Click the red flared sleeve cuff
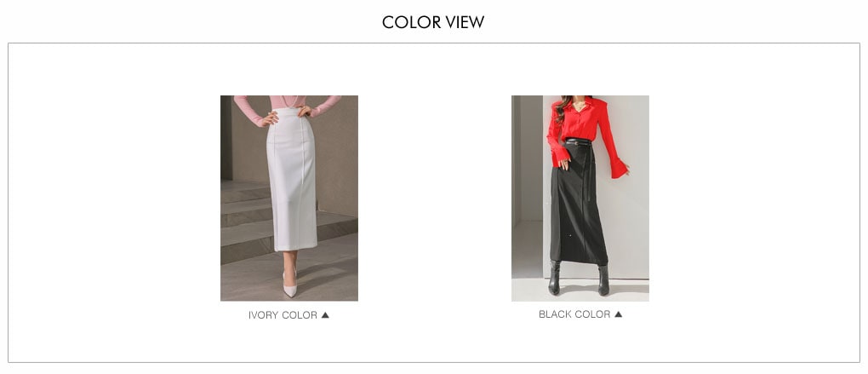The width and height of the screenshot is (868, 374). [x=620, y=168]
